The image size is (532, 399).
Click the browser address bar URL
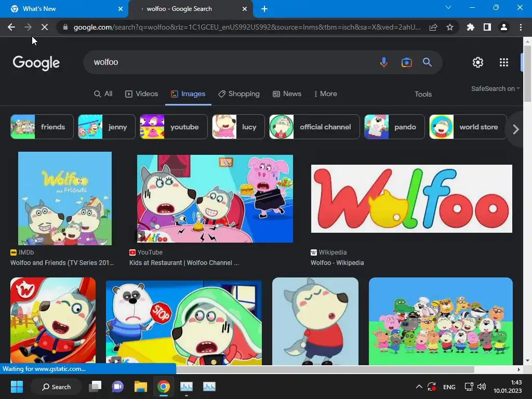(247, 27)
